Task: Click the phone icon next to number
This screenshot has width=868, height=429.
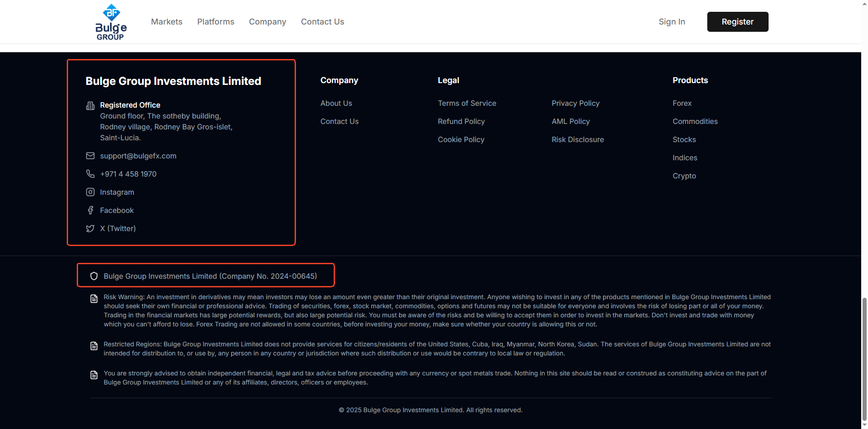Action: (90, 174)
